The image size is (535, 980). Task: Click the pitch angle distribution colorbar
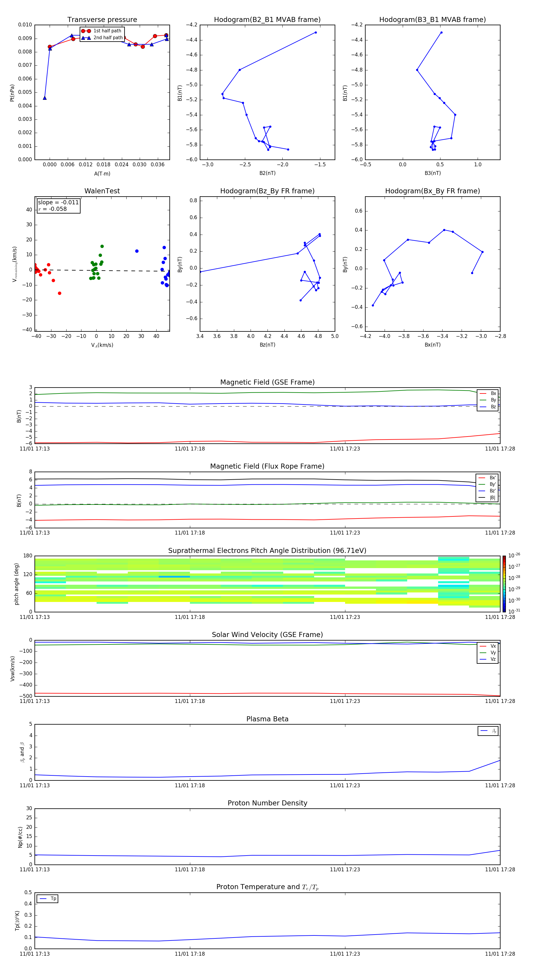(504, 584)
